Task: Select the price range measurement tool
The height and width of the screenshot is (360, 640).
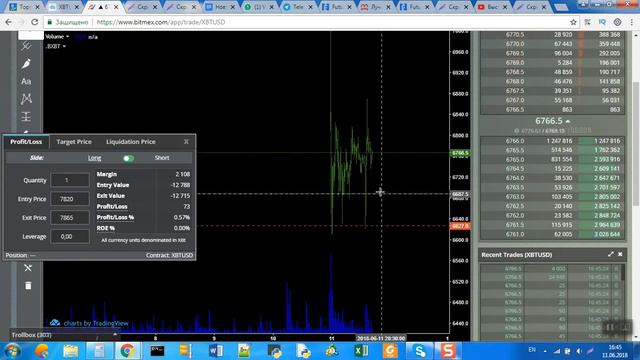Action: coord(26,117)
